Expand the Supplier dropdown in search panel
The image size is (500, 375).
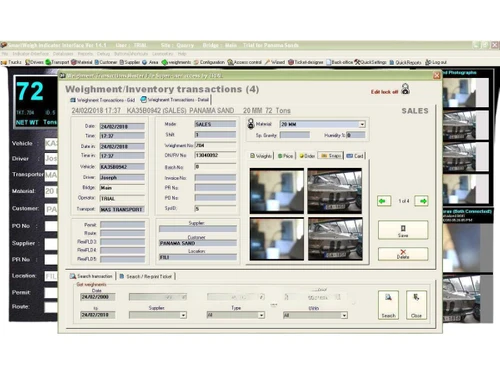(x=183, y=315)
